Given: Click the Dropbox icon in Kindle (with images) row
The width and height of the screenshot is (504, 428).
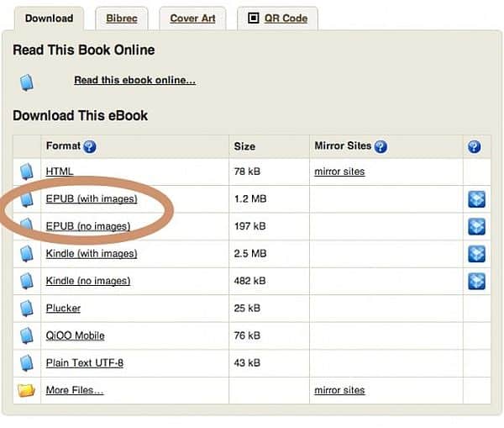Looking at the screenshot, I should coord(476,254).
